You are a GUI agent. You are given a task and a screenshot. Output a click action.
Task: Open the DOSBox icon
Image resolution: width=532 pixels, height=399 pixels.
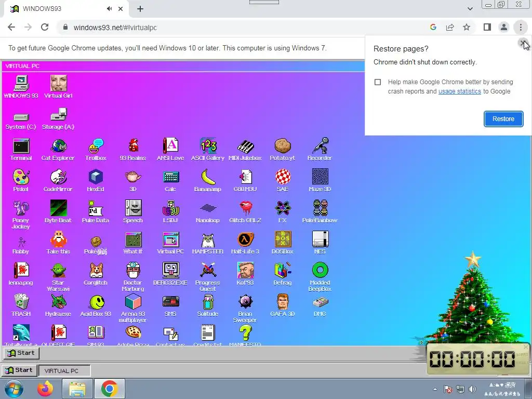click(282, 243)
